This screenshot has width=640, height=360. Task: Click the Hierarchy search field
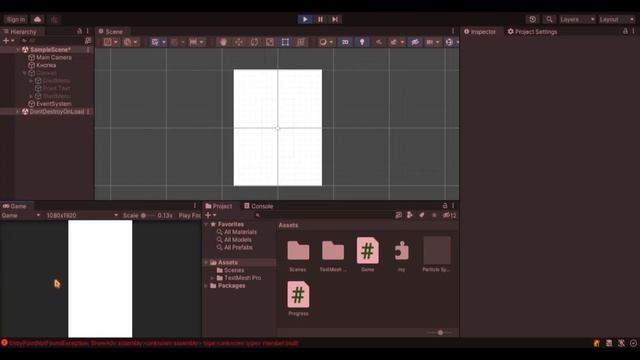point(51,41)
